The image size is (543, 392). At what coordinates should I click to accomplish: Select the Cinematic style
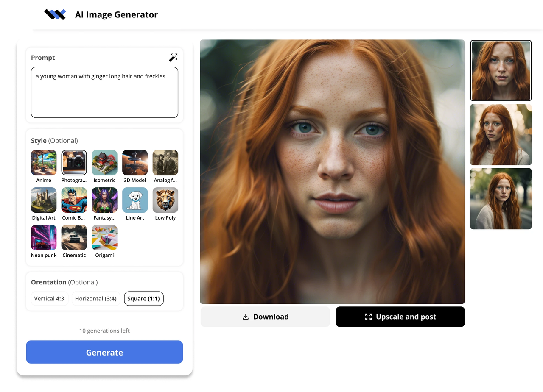coord(74,237)
